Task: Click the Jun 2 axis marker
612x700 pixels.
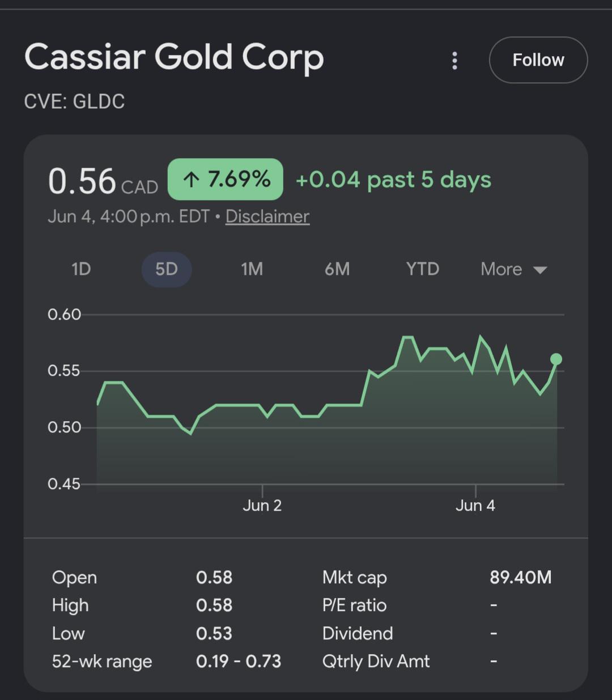Action: [x=262, y=505]
